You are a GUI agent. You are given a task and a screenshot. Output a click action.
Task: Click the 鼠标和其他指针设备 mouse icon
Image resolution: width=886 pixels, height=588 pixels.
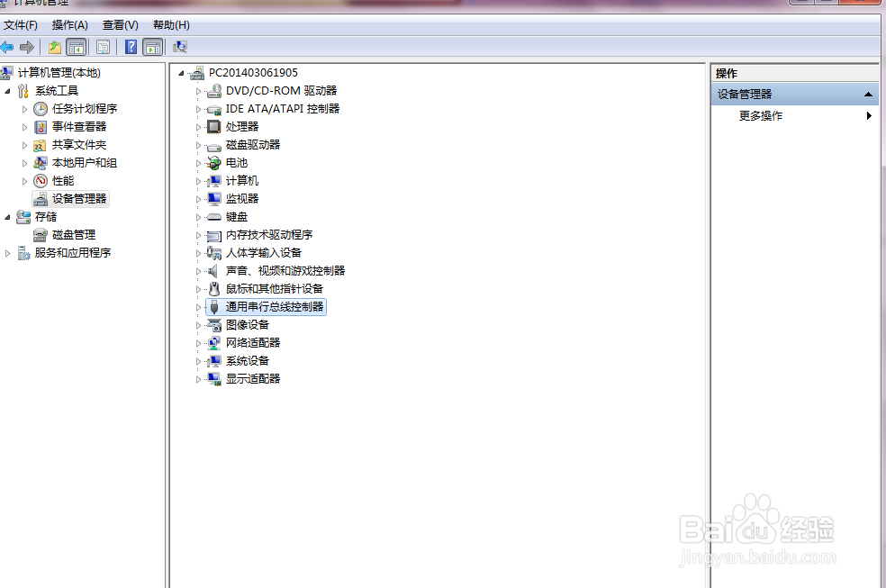[213, 289]
